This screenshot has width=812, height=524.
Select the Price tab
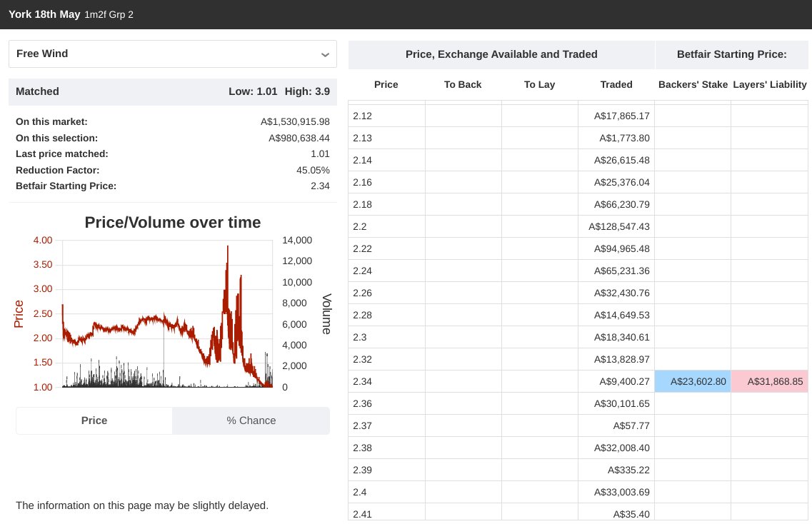(x=94, y=420)
